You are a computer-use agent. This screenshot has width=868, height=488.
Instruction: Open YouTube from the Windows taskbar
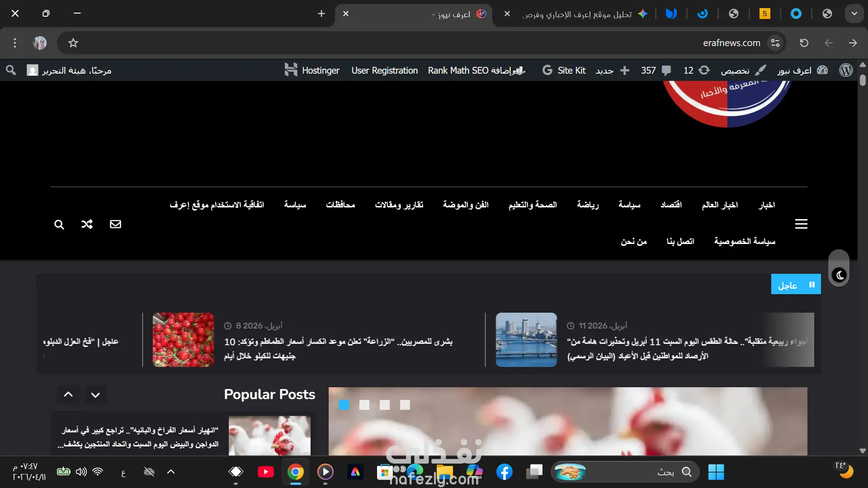[x=265, y=472]
